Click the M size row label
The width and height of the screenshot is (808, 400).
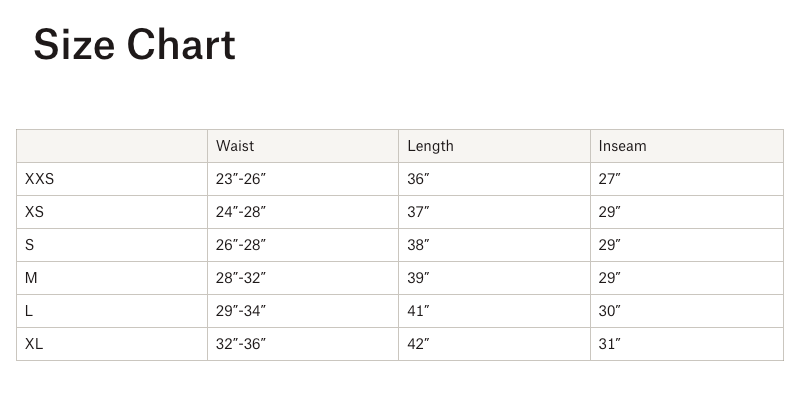(31, 278)
